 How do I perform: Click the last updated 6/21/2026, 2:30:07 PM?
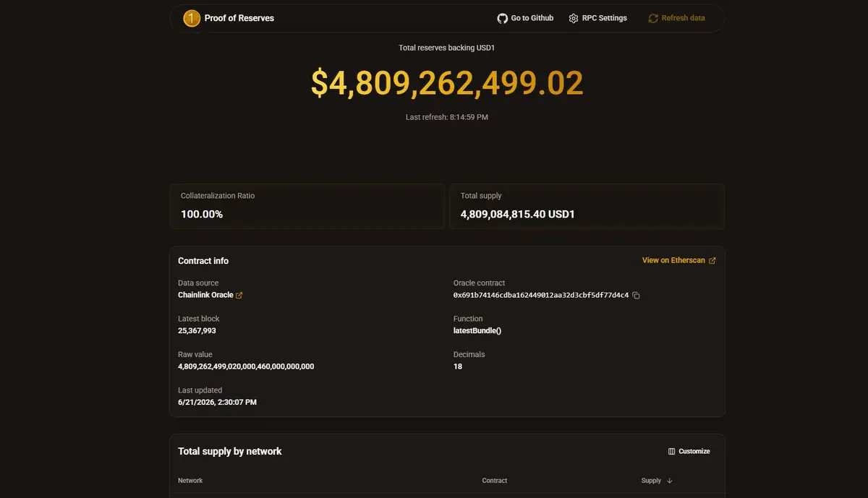(x=217, y=402)
